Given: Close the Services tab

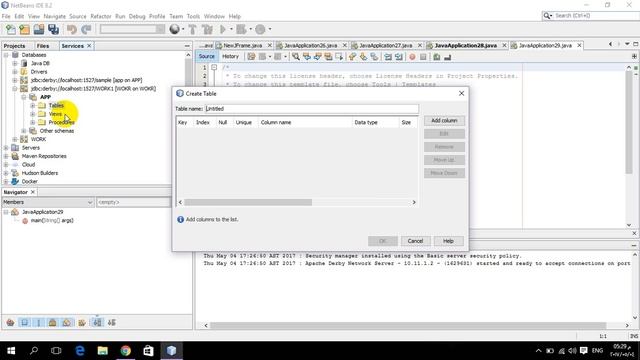Looking at the screenshot, I should (x=89, y=46).
